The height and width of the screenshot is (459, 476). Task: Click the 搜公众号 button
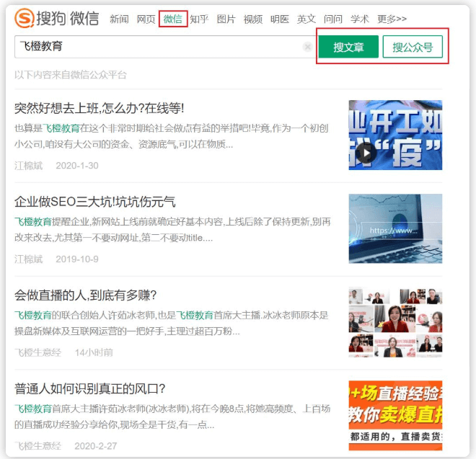pos(413,47)
